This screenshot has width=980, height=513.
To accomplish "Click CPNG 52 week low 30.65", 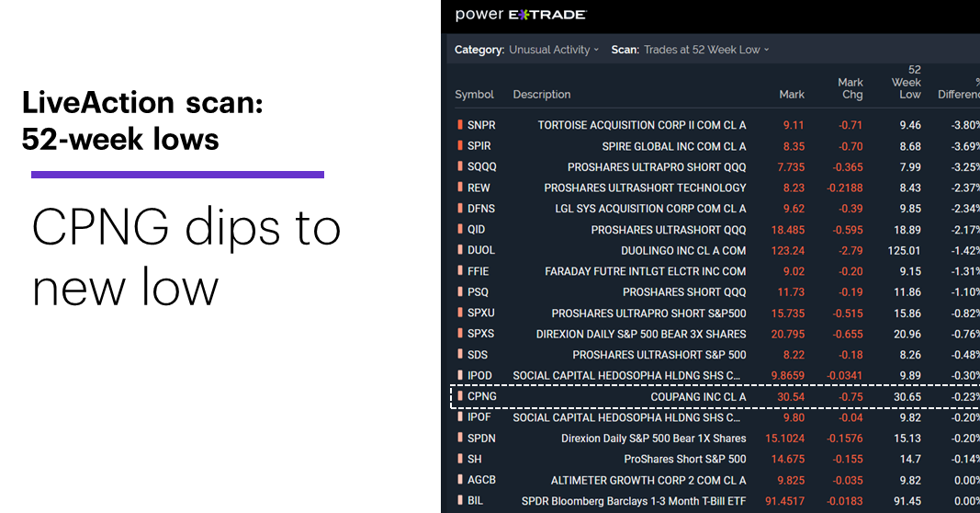I will (x=907, y=396).
